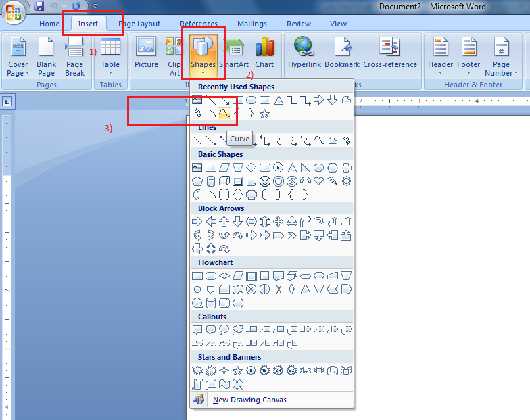Screen dimensions: 530x420
Task: Select the Explosion 1 star shape
Action: pos(197,371)
